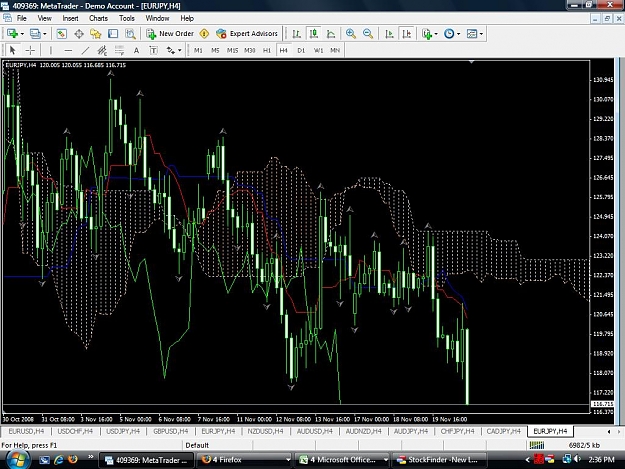Expand the Templates dropdown arrow

pos(481,34)
